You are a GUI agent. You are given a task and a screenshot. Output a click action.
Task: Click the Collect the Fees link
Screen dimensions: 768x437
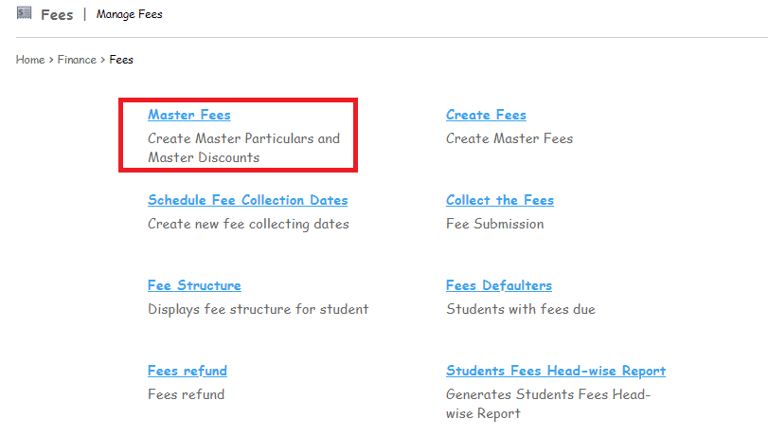point(500,200)
